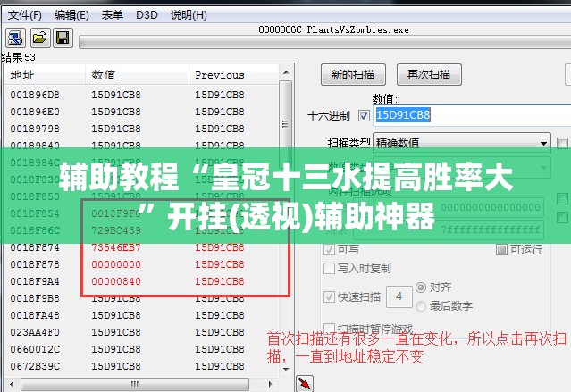Toggle the 快速扫描 fast scan checkbox
The height and width of the screenshot is (392, 571).
click(x=329, y=296)
